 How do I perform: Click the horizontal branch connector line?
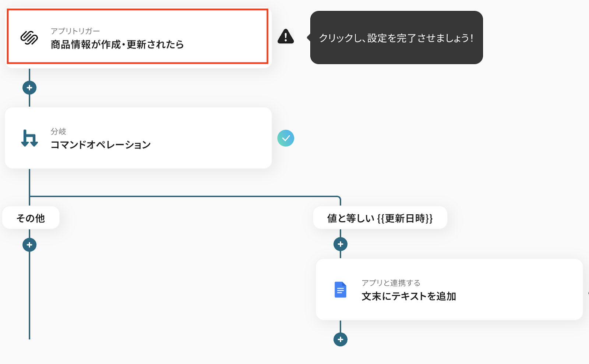pos(184,196)
